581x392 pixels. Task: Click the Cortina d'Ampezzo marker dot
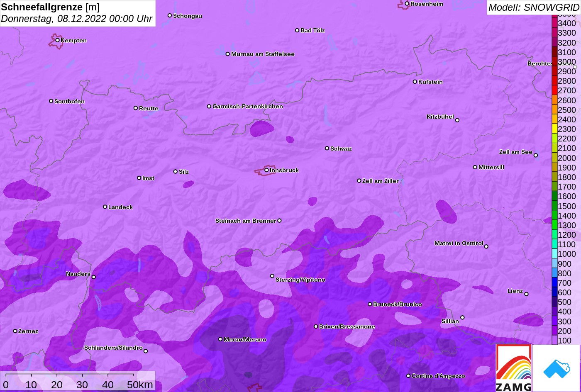[x=408, y=376]
